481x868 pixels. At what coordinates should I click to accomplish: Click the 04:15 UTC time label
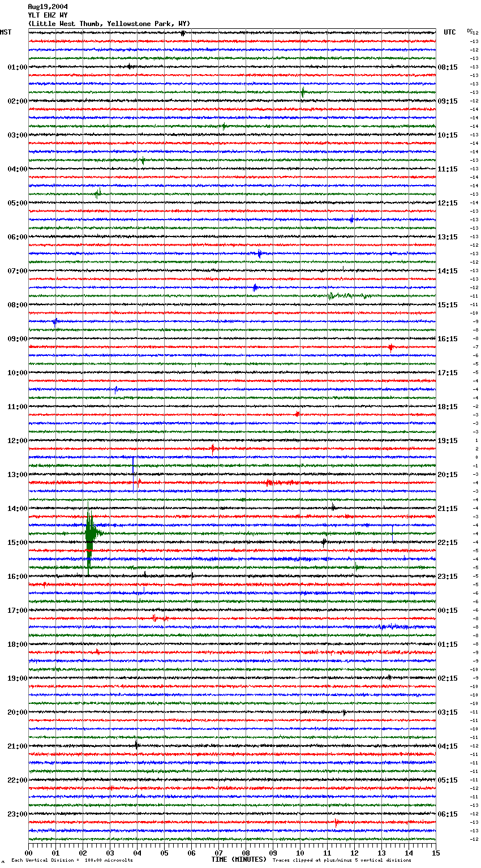448,746
